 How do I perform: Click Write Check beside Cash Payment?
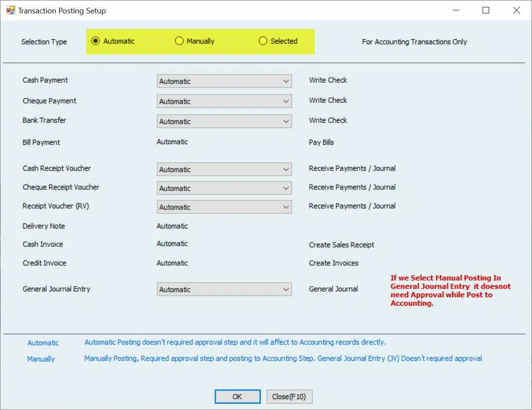pos(328,80)
